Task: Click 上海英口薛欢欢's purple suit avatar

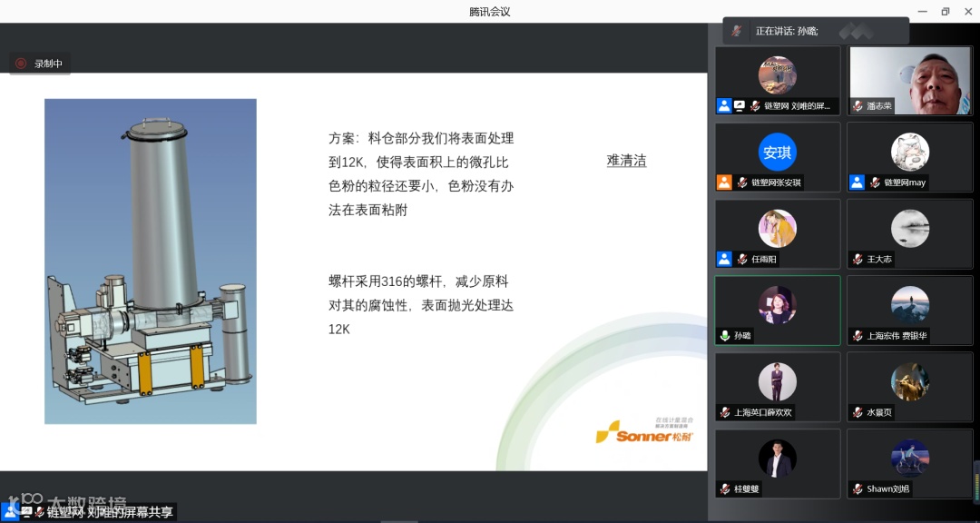Action: pos(778,381)
